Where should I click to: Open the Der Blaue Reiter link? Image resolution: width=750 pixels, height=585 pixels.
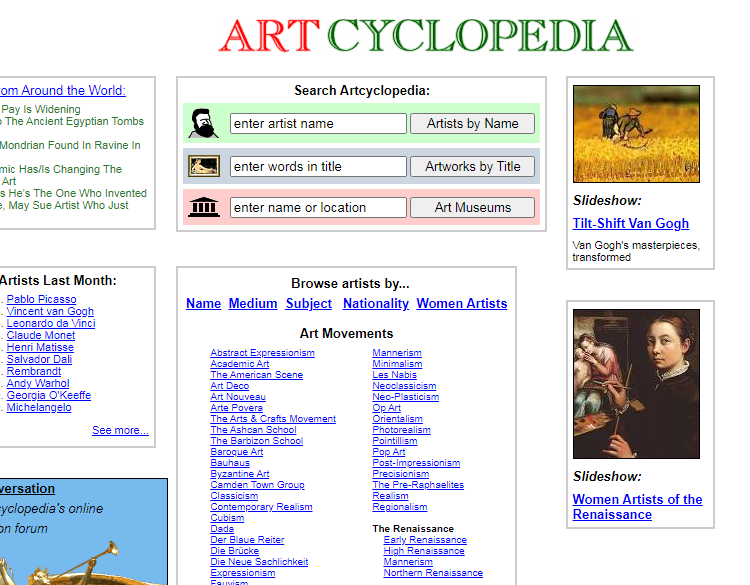[x=247, y=540]
